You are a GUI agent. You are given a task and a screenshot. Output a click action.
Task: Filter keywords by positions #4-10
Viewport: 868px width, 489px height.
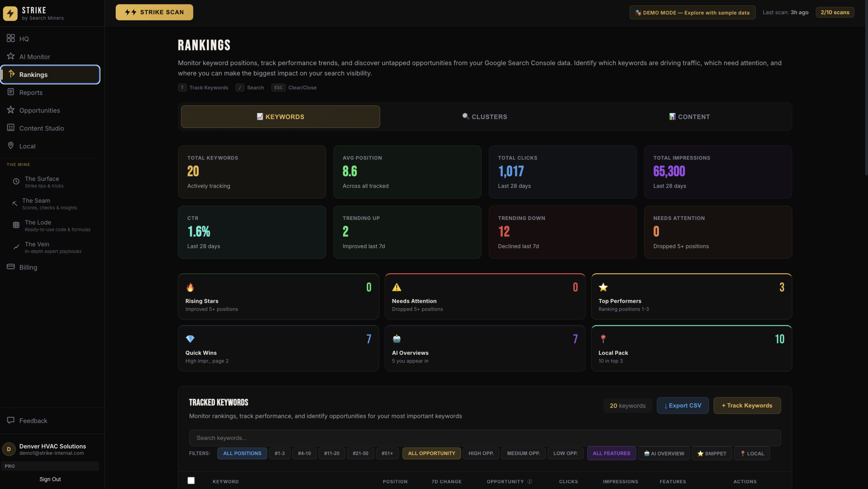point(304,454)
